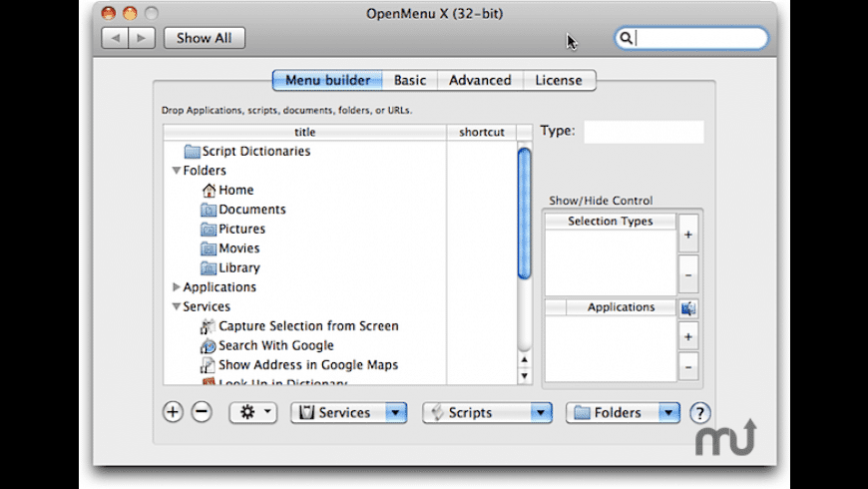Click the Capture Selection from Screen icon
868x489 pixels.
coord(208,326)
